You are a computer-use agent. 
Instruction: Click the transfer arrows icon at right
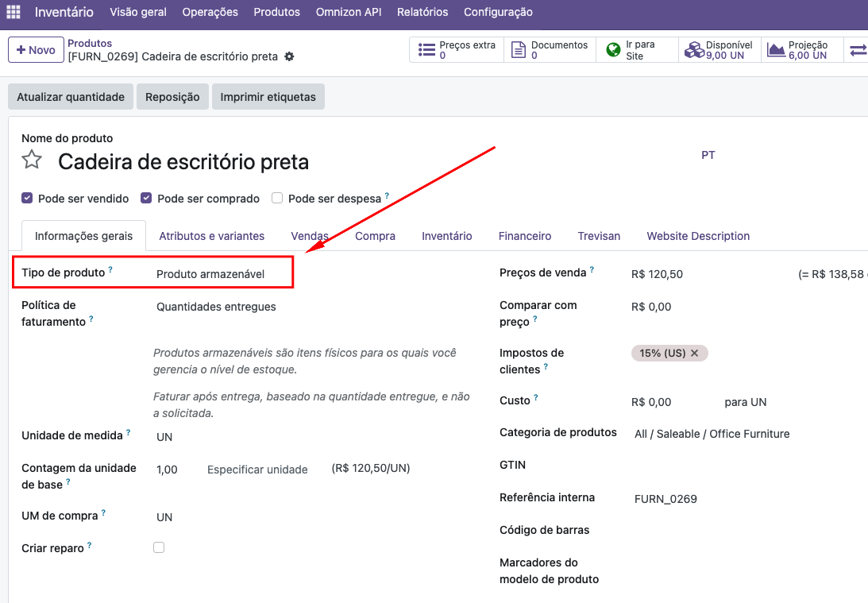click(858, 50)
